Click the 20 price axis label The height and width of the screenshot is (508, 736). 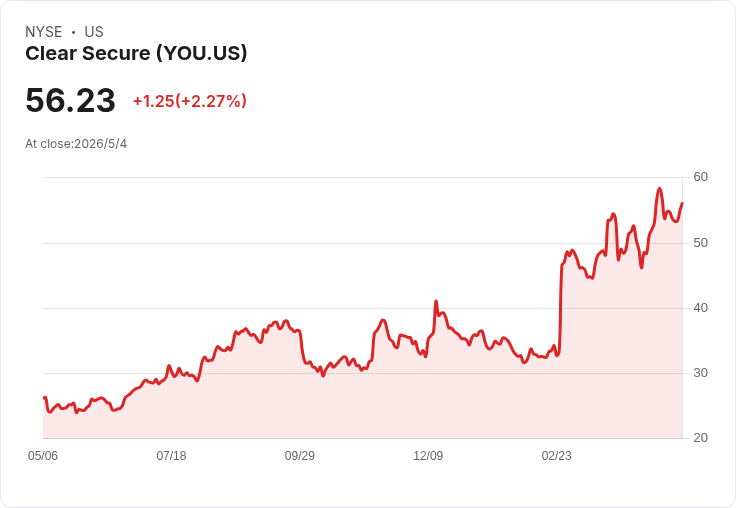tap(700, 438)
